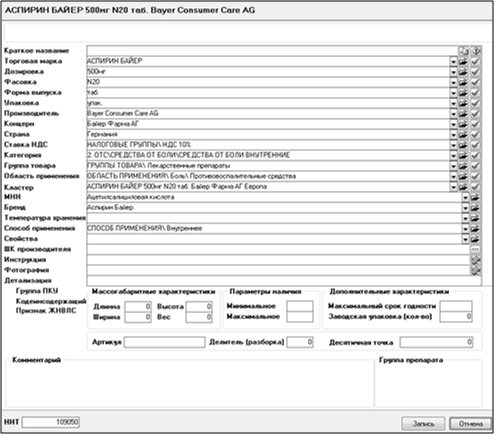Open folder icon for Способ применения row
494x434 pixels.
pos(475,229)
